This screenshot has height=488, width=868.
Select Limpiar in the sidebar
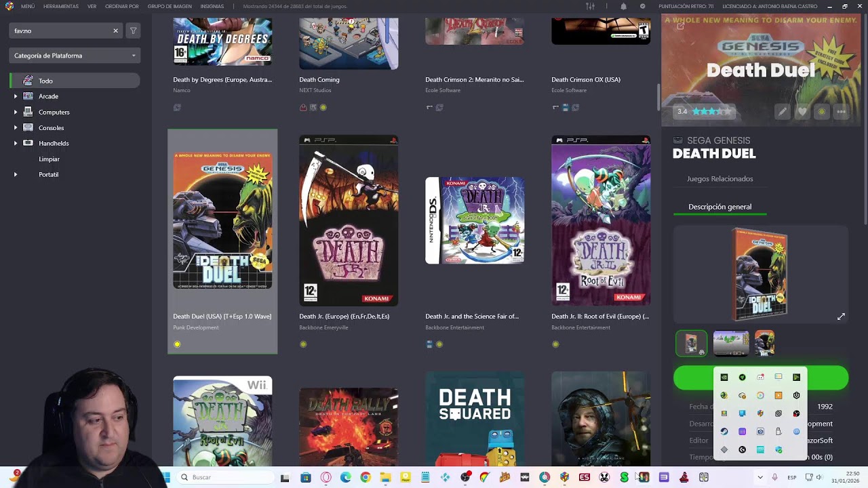coord(49,159)
